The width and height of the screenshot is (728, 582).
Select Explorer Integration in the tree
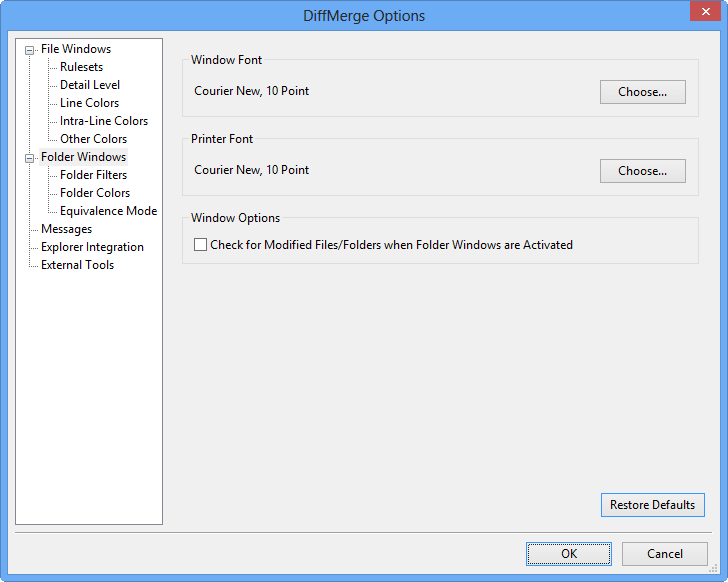[x=92, y=247]
